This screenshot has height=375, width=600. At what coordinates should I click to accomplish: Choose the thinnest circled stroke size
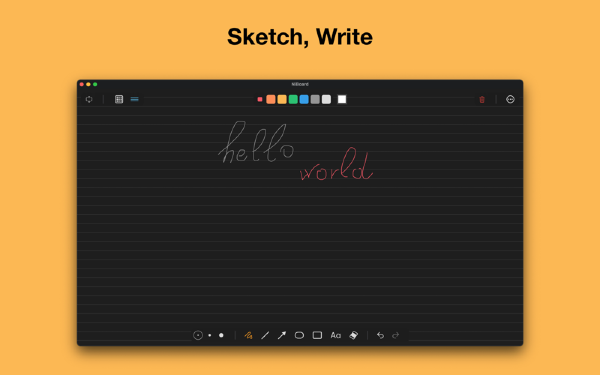(x=198, y=335)
